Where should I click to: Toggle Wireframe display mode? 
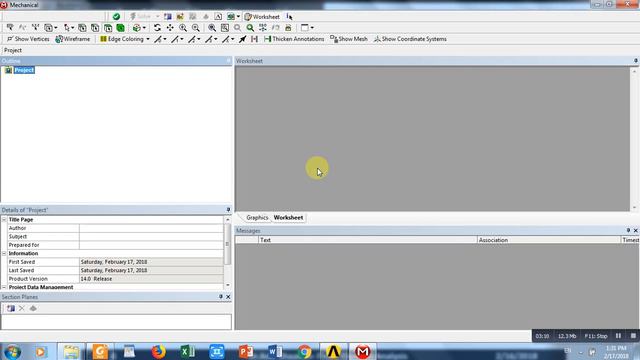[x=73, y=39]
